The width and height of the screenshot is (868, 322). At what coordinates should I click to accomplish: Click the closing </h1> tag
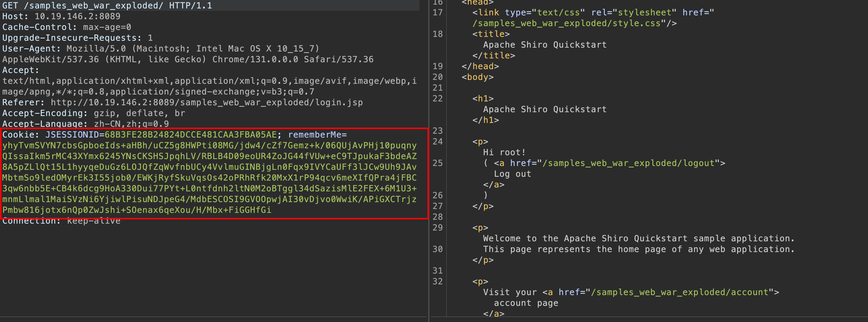pyautogui.click(x=486, y=120)
